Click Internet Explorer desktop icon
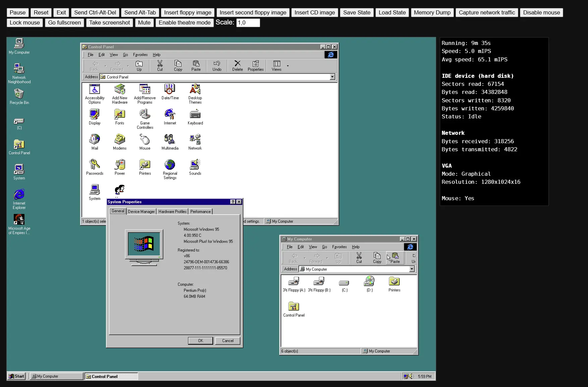The image size is (588, 387). 19,199
